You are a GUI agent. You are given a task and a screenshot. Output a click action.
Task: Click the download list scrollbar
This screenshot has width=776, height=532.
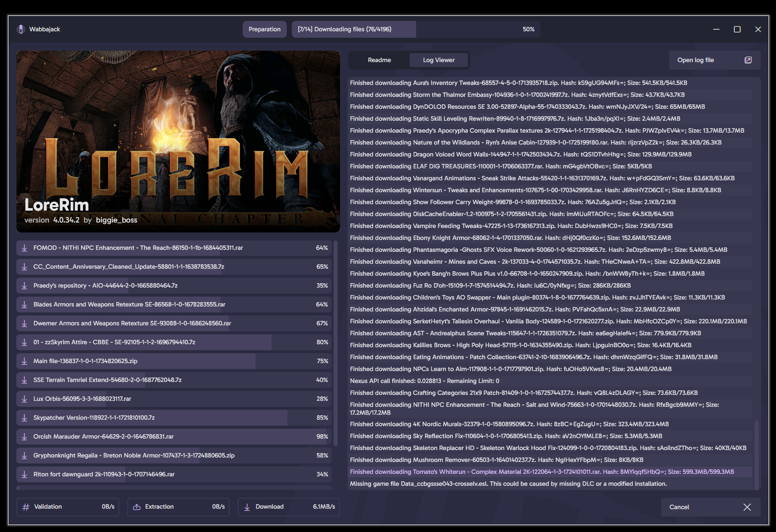click(336, 343)
